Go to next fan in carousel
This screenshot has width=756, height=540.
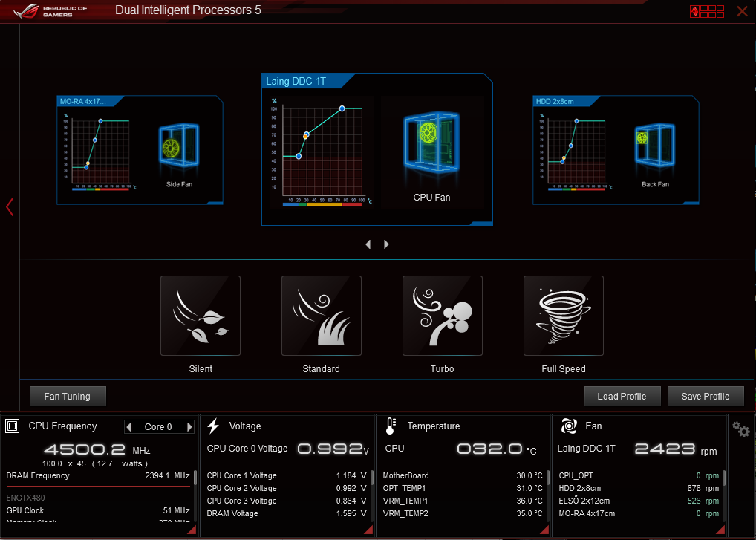[x=386, y=244]
